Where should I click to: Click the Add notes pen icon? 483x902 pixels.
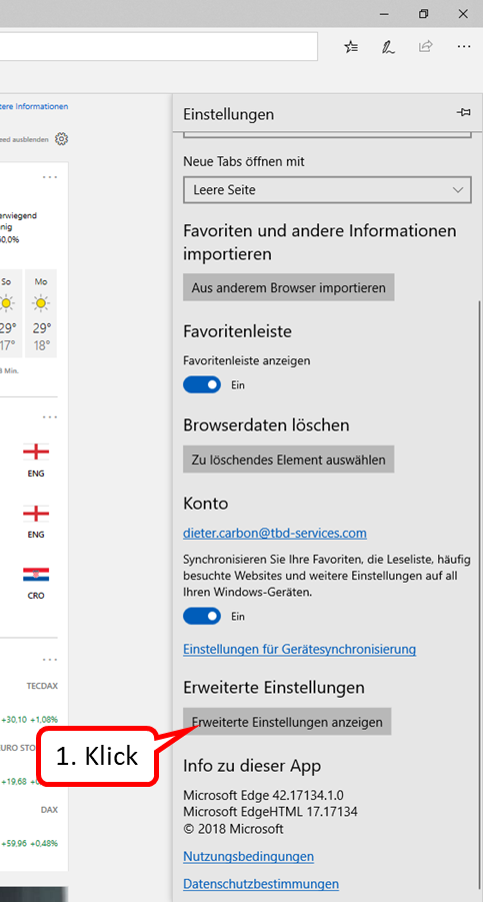(x=388, y=47)
